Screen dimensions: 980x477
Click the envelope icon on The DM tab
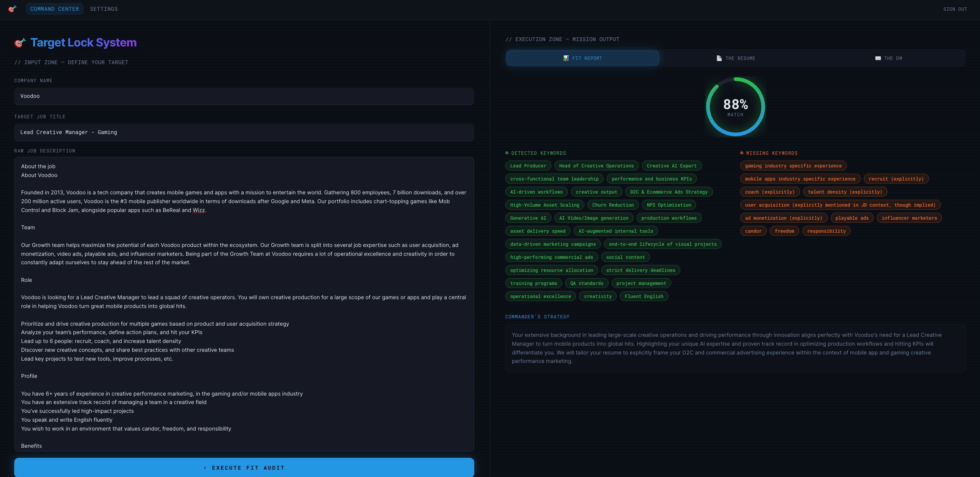click(878, 58)
